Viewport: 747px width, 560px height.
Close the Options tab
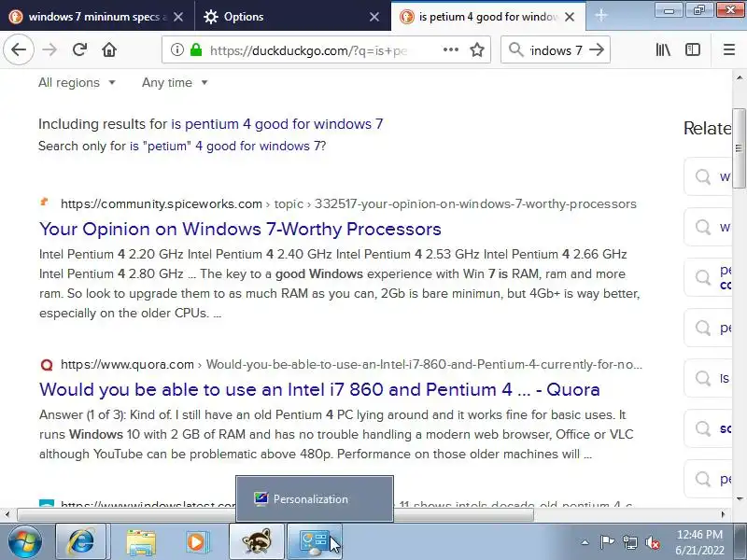pyautogui.click(x=374, y=17)
